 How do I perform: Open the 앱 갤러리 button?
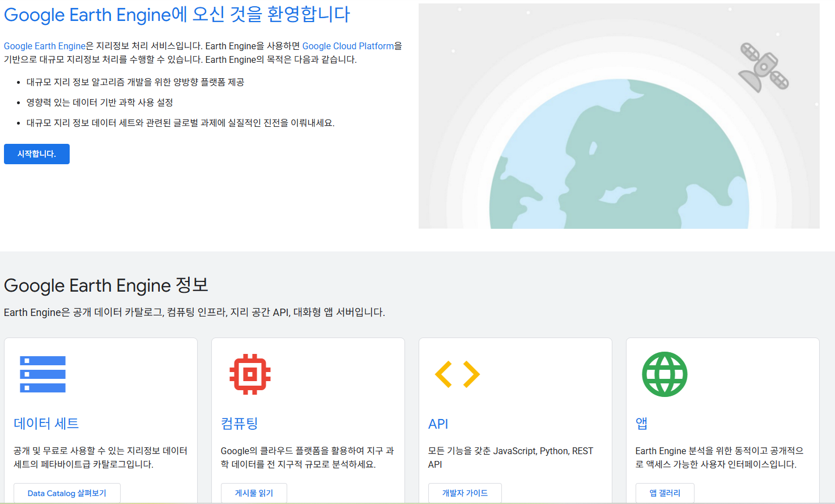pyautogui.click(x=665, y=493)
